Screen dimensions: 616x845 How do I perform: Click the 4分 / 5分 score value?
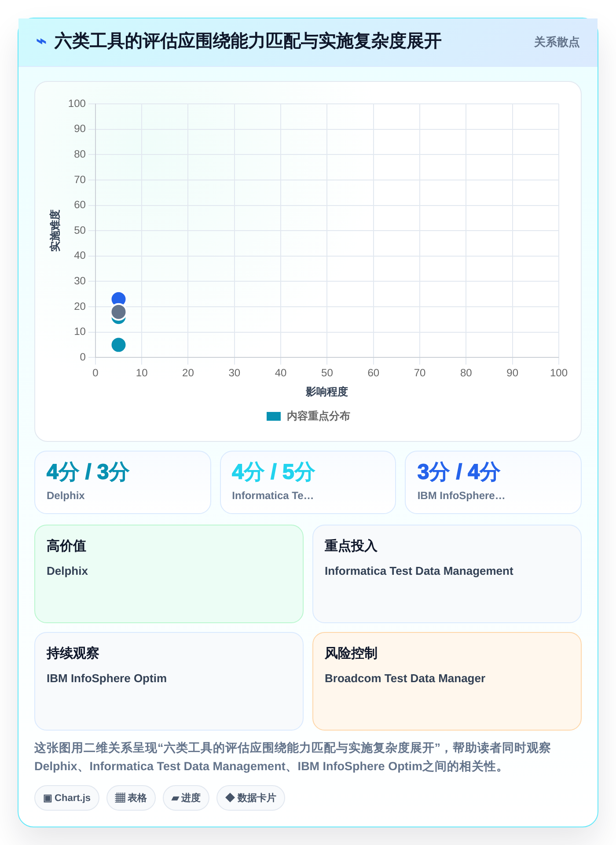(274, 472)
